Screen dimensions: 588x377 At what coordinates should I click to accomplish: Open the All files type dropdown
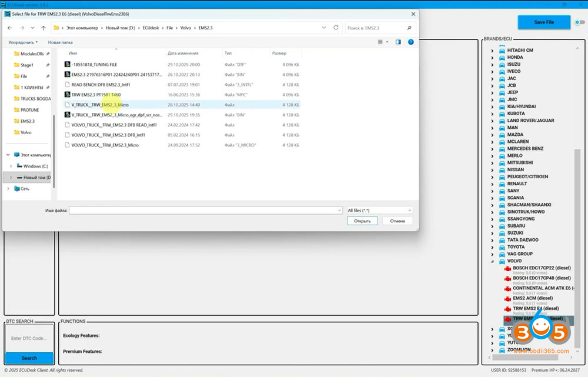tap(379, 210)
